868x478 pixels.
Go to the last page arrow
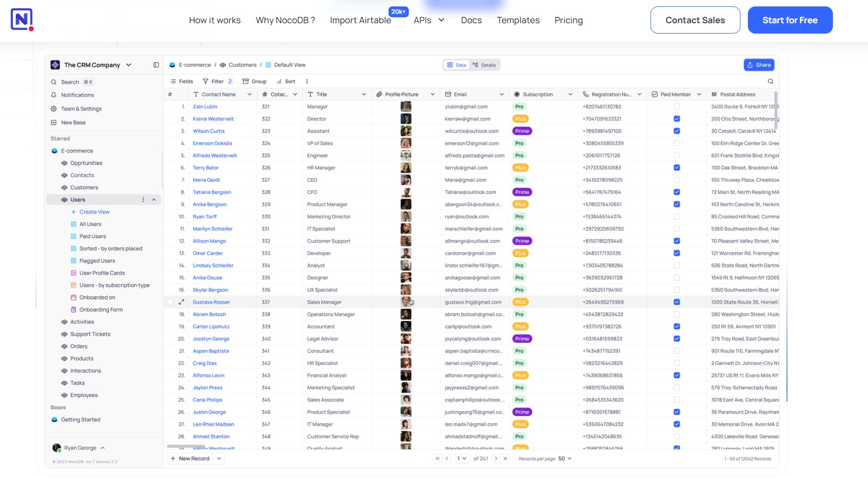click(x=505, y=459)
